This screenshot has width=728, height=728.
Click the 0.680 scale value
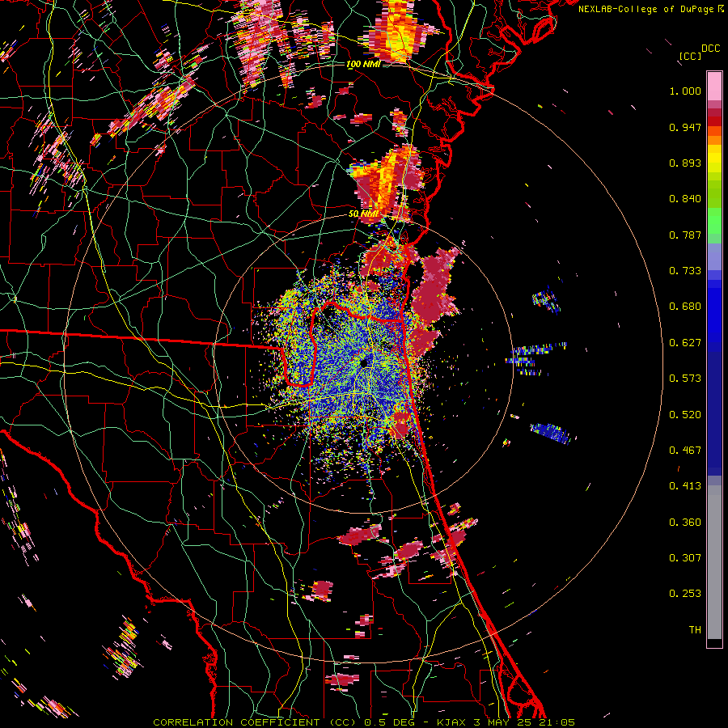pyautogui.click(x=685, y=307)
